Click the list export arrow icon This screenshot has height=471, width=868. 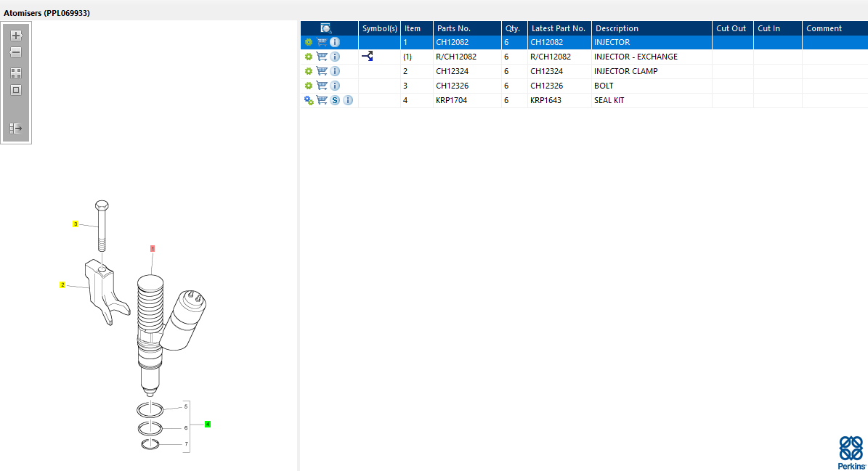point(16,128)
